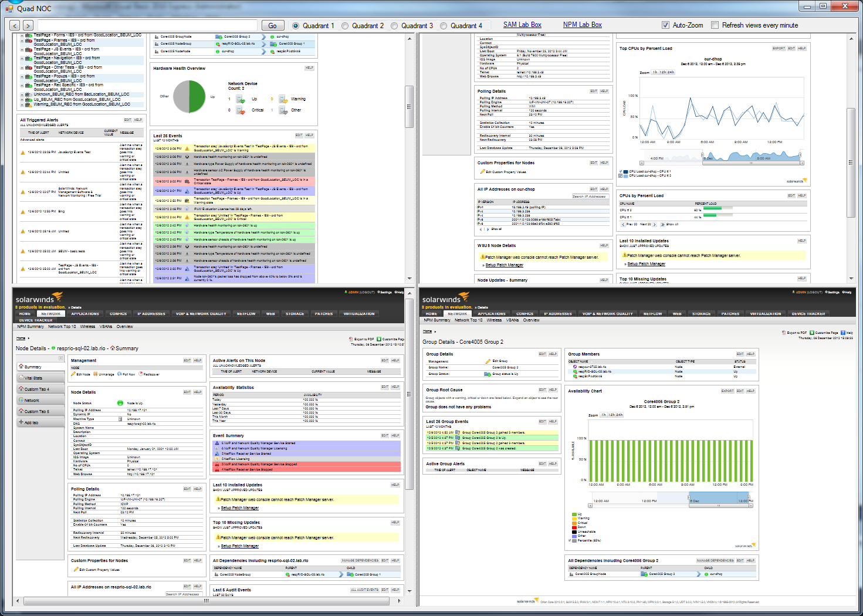Open NETFLOW tab on Node Details page
863x616 pixels.
[x=246, y=314]
